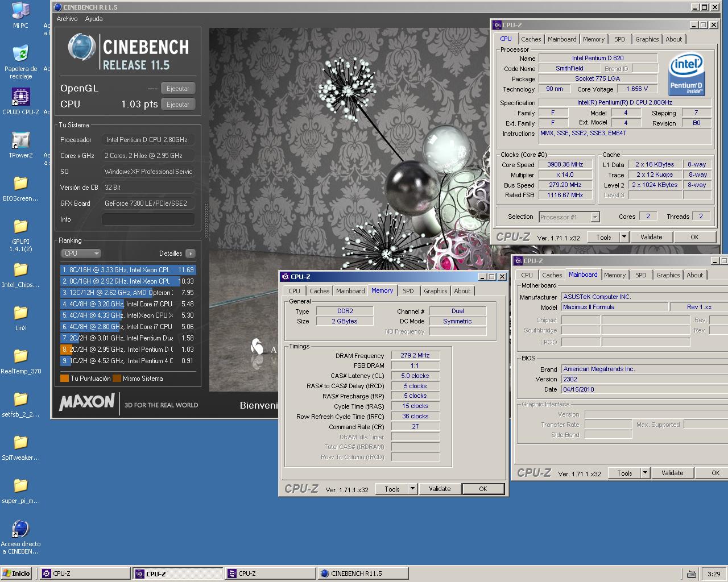Click the BIOS version 2302 field
728x582 pixels.
[x=644, y=379]
